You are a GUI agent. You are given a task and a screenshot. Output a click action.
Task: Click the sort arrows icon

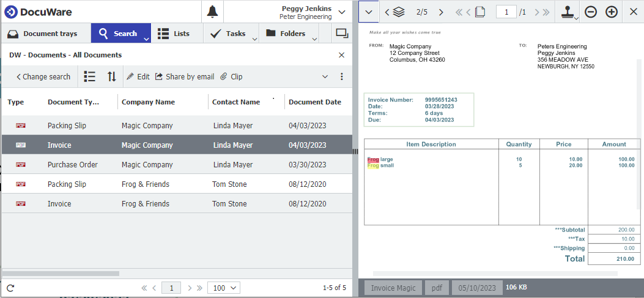[111, 76]
